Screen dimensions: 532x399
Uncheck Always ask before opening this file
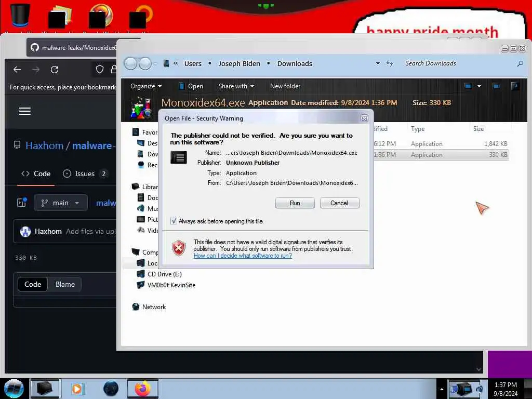coord(174,221)
